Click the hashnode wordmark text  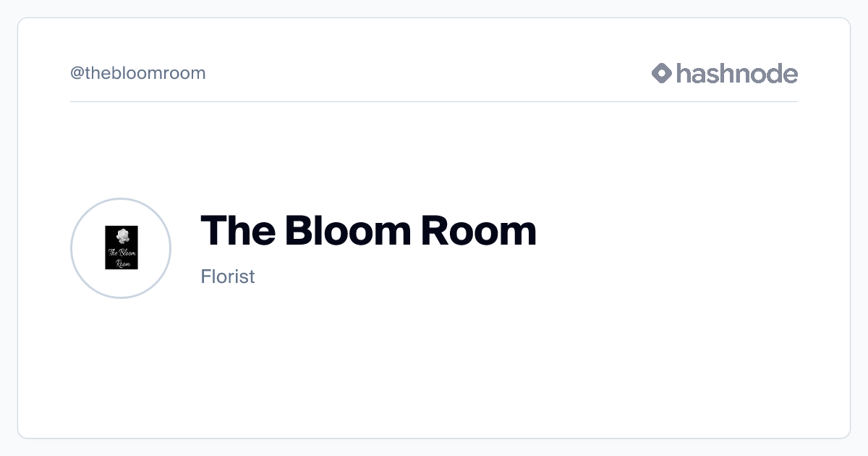(736, 73)
